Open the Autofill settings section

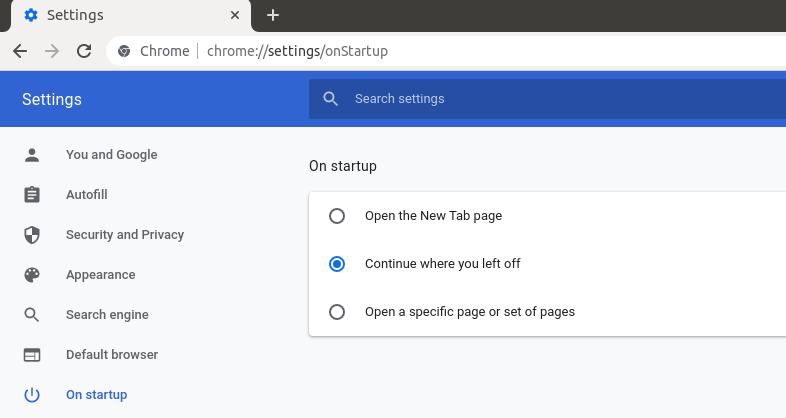click(x=87, y=195)
